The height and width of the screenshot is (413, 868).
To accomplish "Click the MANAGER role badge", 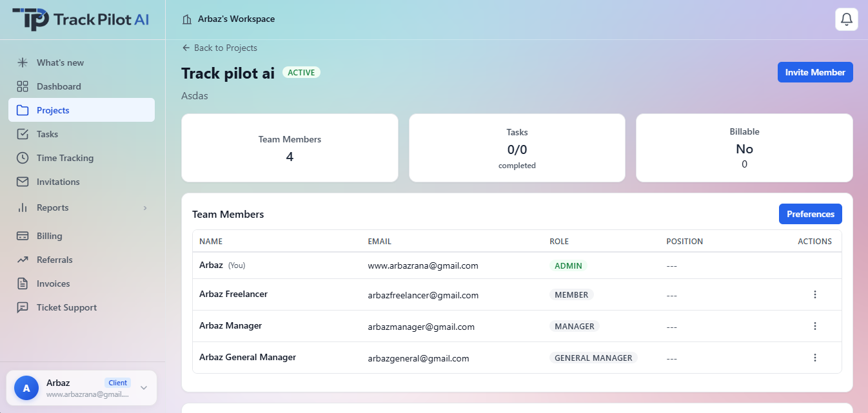I will 575,326.
